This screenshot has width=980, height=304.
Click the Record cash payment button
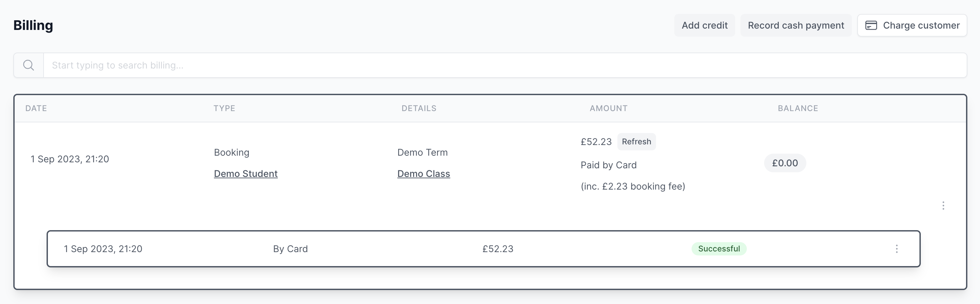(x=796, y=25)
